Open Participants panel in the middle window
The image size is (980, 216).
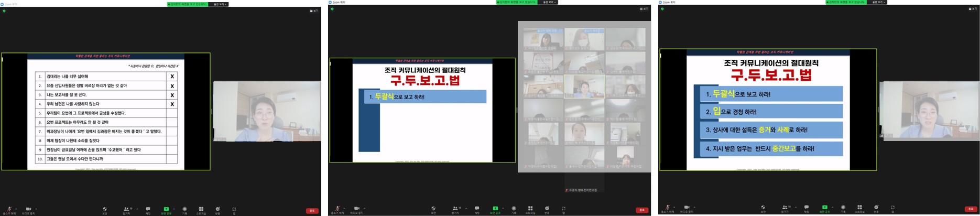point(455,209)
